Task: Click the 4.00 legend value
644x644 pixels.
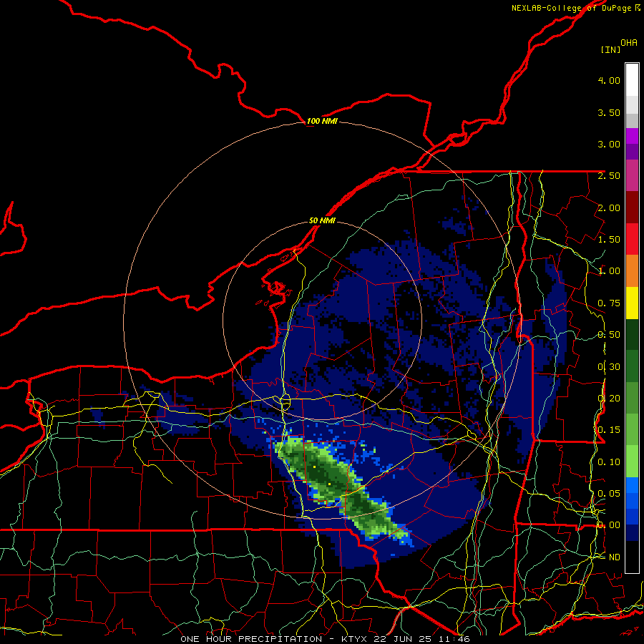Action: coord(609,80)
